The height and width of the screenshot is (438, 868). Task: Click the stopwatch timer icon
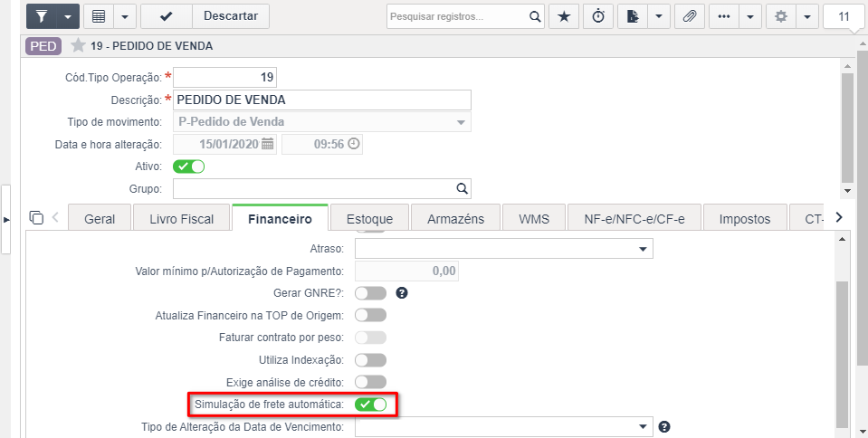point(598,16)
